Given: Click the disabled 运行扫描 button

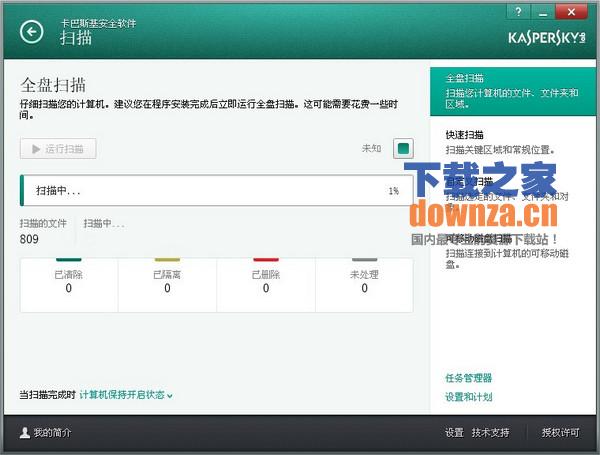Looking at the screenshot, I should [x=58, y=148].
